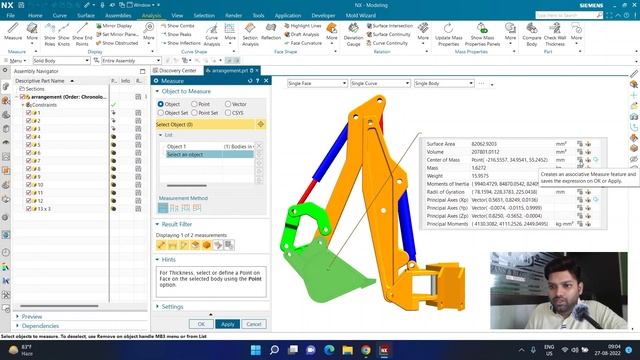Toggle Mirror Display
The image size is (640, 360).
click(114, 26)
